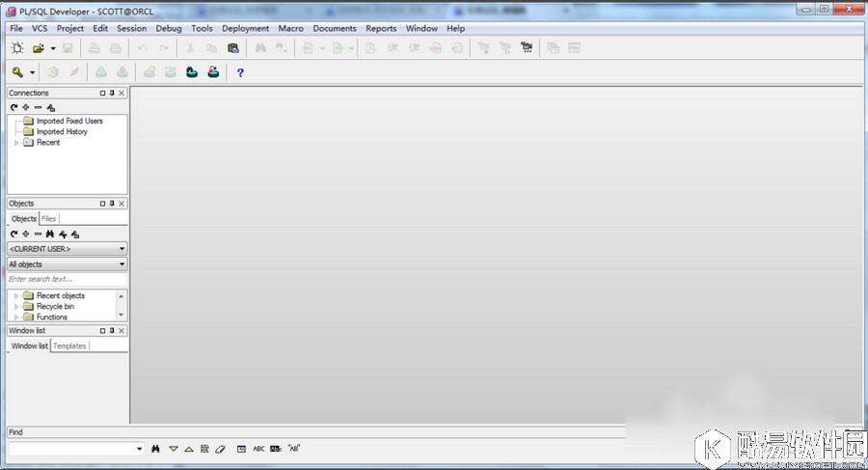Pin the Connections panel
This screenshot has height=470, width=868.
(112, 93)
